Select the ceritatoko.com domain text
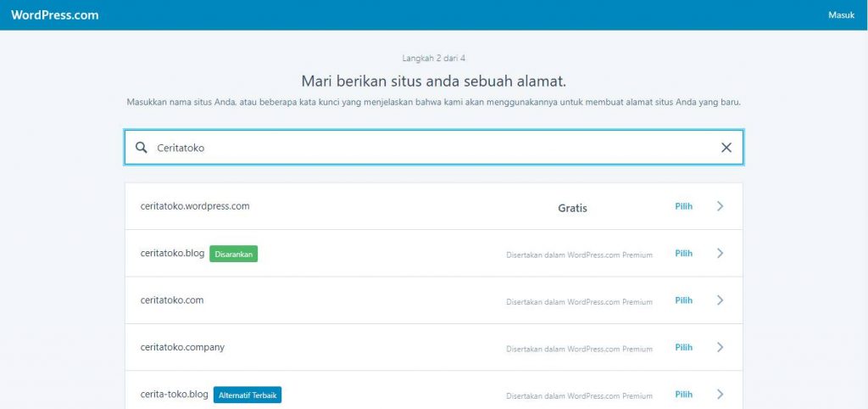 coord(171,300)
